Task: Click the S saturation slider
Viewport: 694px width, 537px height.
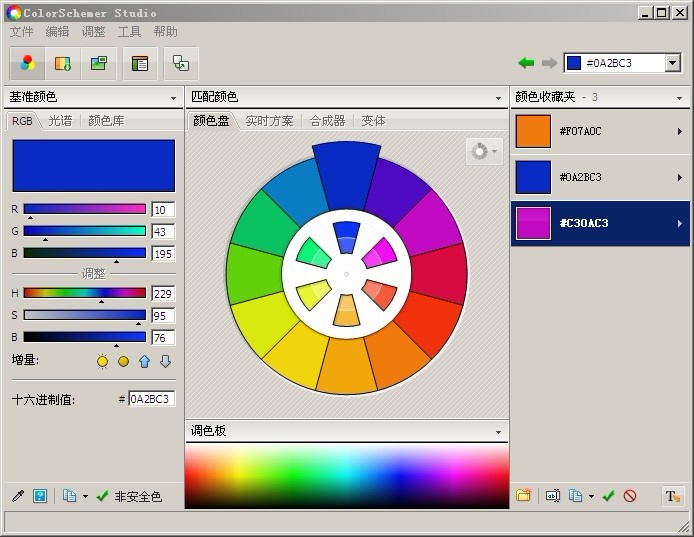Action: coord(85,315)
